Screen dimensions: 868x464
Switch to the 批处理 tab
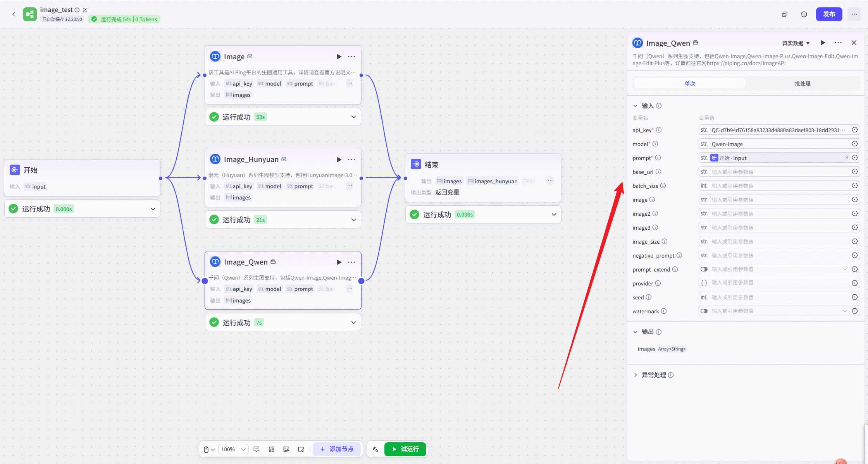tap(802, 84)
